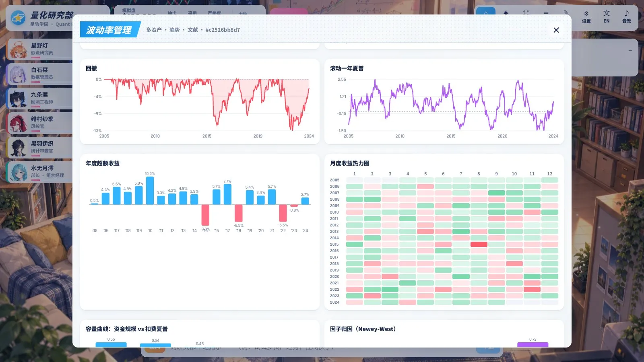This screenshot has height=362, width=644.
Task: Click the strategy ID #c2526bb8d7
Action: [223, 30]
